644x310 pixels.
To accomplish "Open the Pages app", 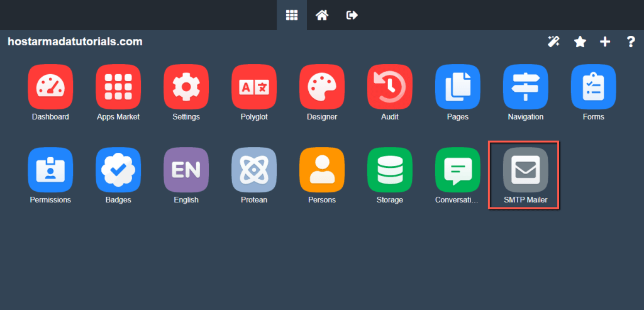I will [458, 87].
